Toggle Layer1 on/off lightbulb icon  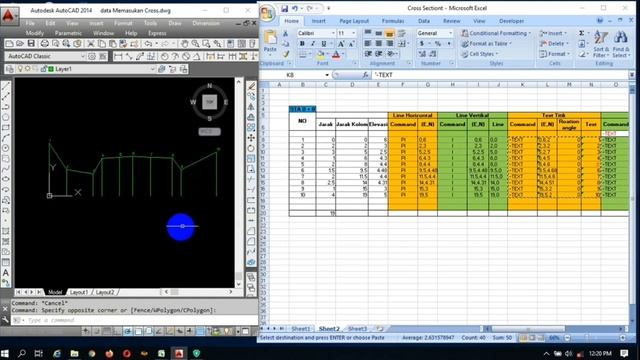(x=20, y=69)
